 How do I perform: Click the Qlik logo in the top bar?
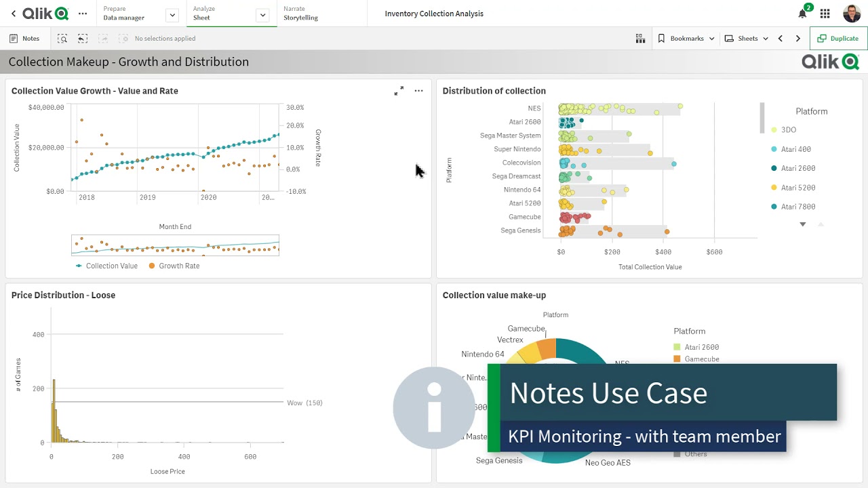[x=45, y=14]
